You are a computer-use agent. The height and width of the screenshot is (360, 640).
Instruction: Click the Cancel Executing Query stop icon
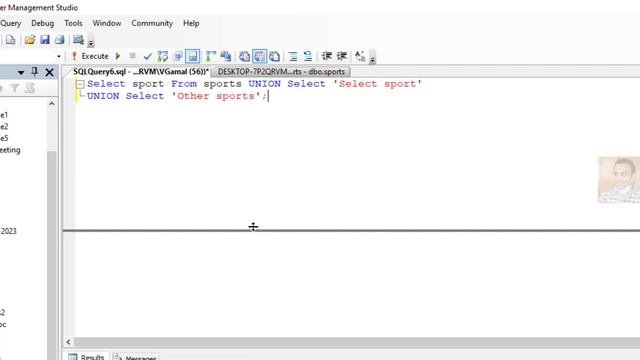click(132, 56)
